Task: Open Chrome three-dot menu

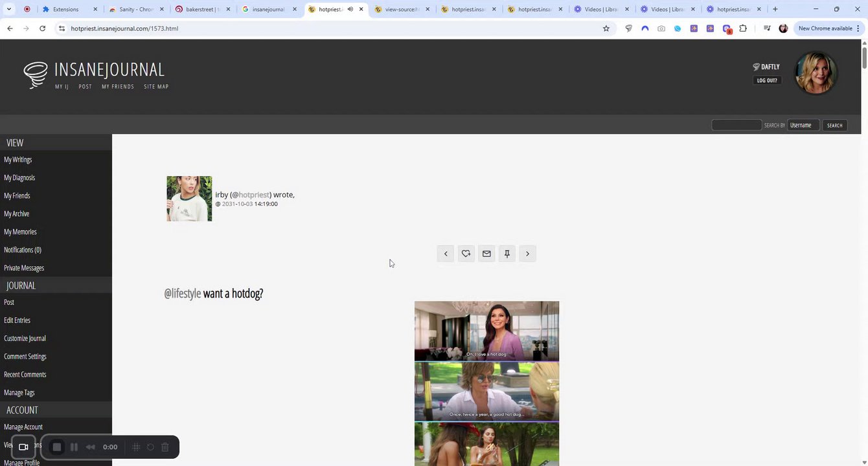Action: 858,28
